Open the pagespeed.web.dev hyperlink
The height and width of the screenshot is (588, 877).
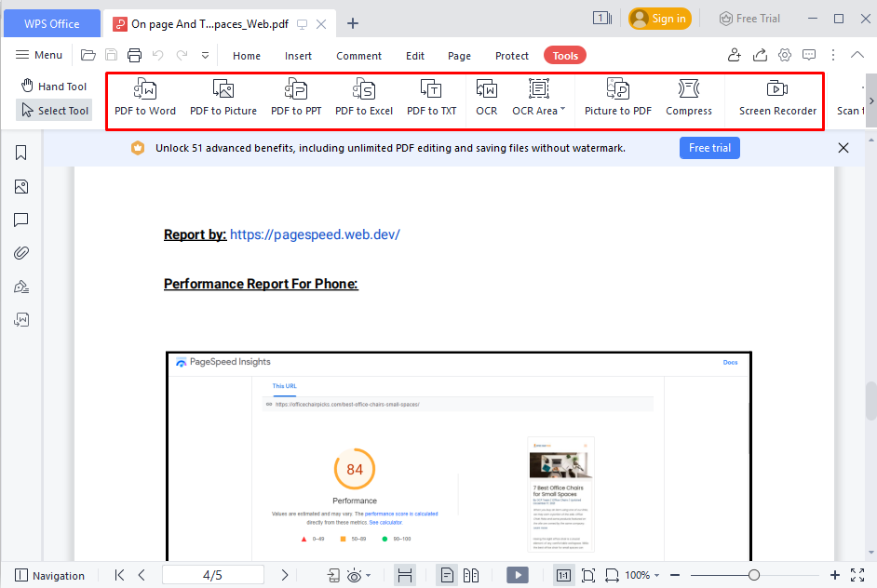315,234
